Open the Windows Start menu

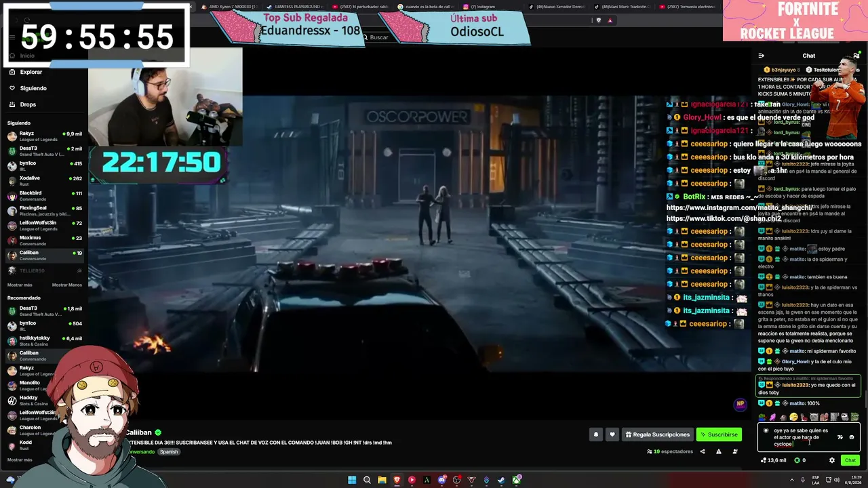coord(352,480)
